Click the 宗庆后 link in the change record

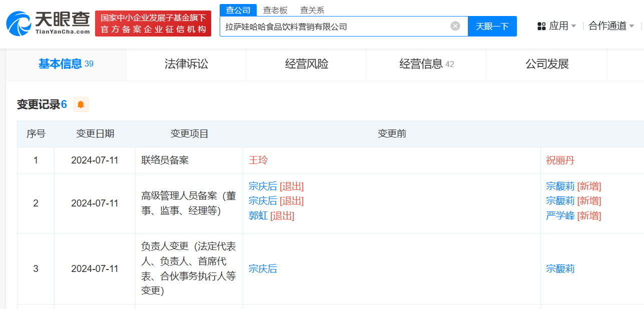263,268
